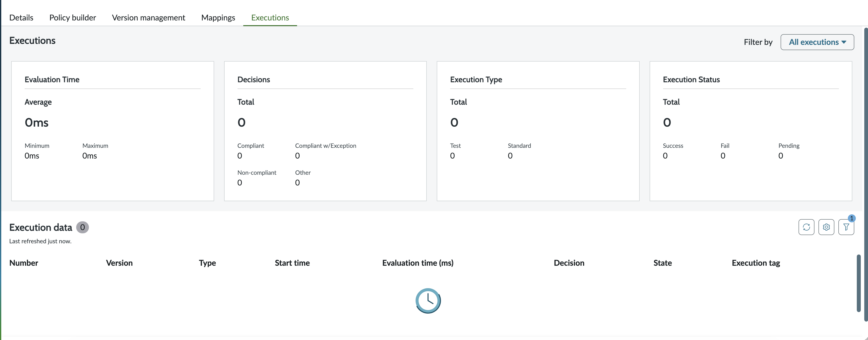Click the Test label in Execution Type
Viewport: 868px width, 340px height.
tap(455, 146)
